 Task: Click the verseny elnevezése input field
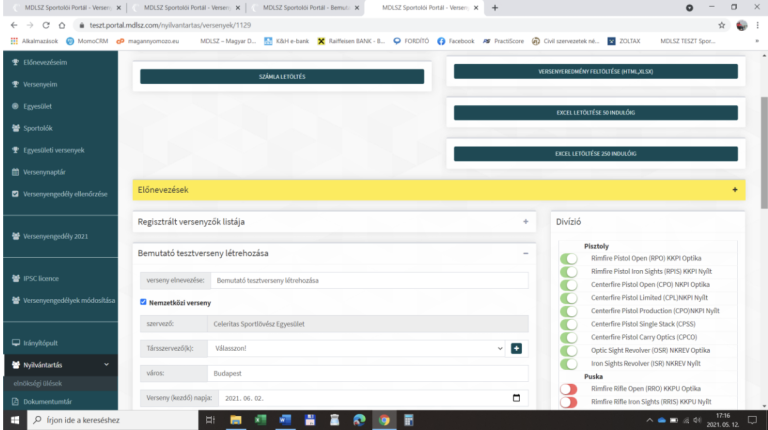368,280
